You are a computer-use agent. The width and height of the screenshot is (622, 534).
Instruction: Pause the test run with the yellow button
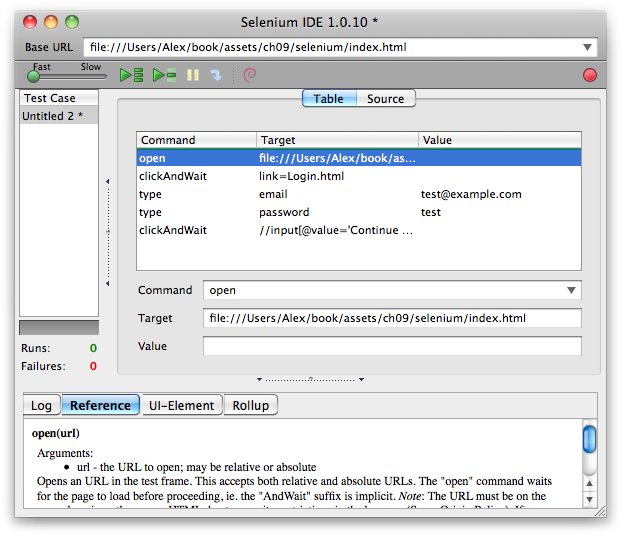(193, 75)
